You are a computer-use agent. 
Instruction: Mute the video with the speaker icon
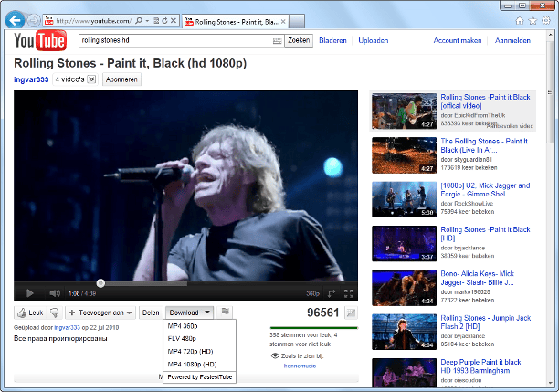pyautogui.click(x=55, y=293)
